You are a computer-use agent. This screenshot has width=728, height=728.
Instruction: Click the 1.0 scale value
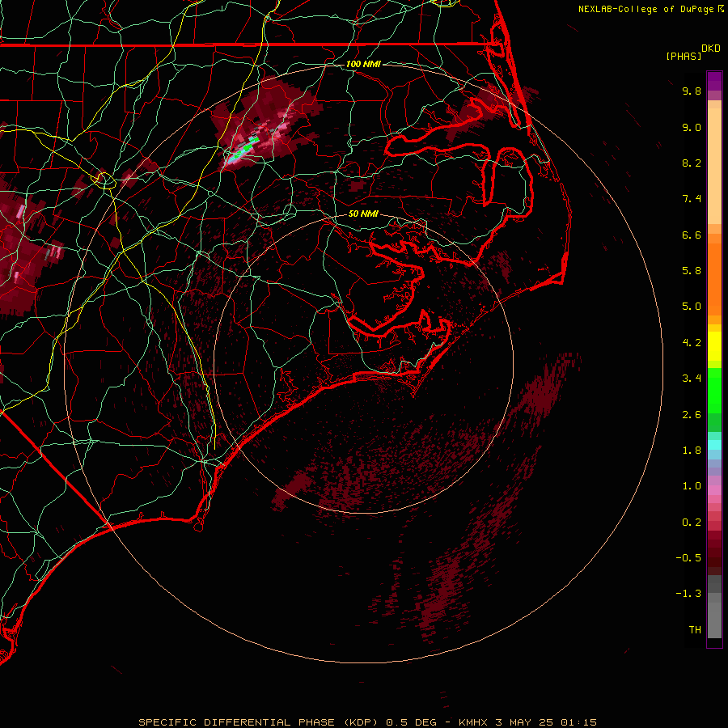click(x=692, y=486)
